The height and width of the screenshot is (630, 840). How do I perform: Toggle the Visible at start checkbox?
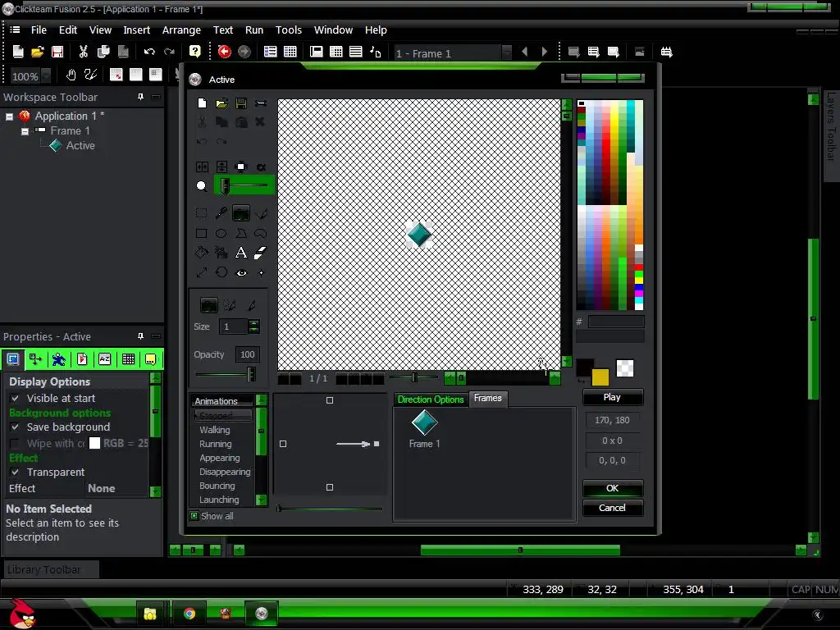click(15, 398)
